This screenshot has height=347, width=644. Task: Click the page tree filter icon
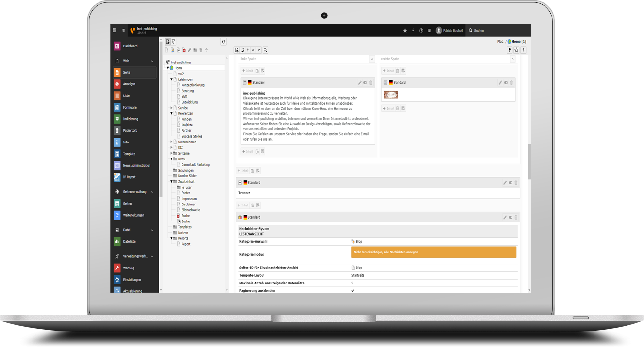(x=174, y=42)
